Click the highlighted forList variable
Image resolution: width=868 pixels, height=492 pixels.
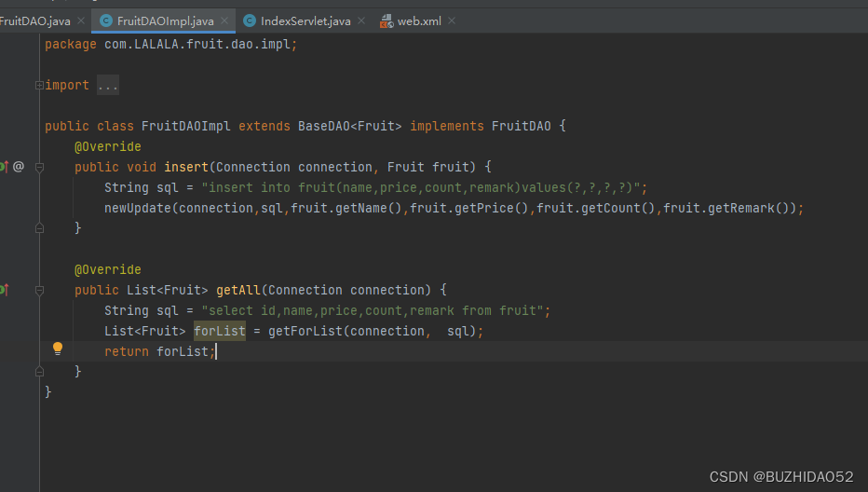[220, 332]
